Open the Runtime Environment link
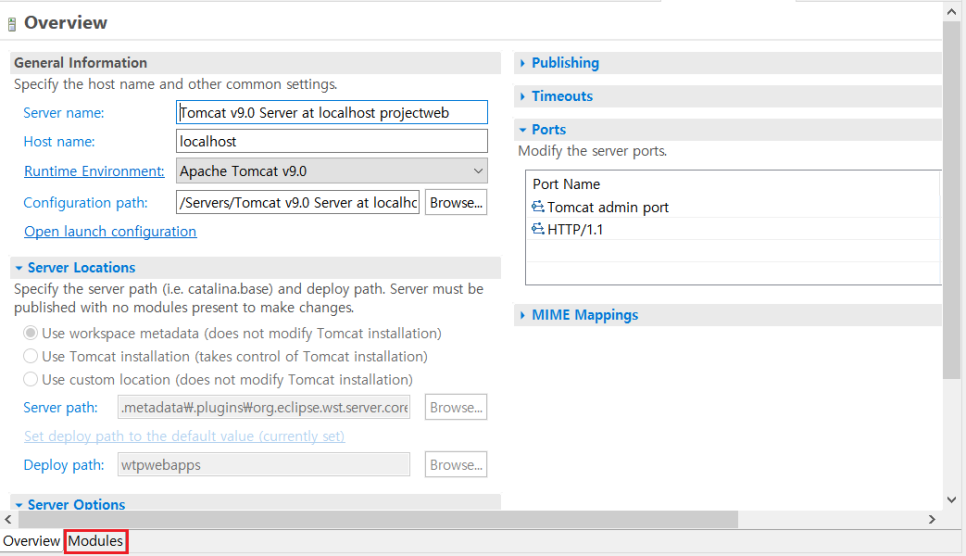This screenshot has width=966, height=556. [94, 171]
